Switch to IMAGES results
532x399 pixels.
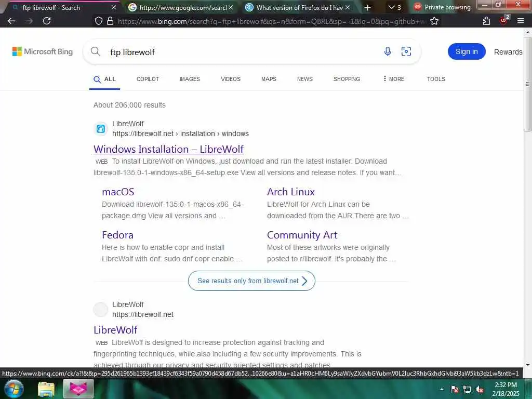190,79
